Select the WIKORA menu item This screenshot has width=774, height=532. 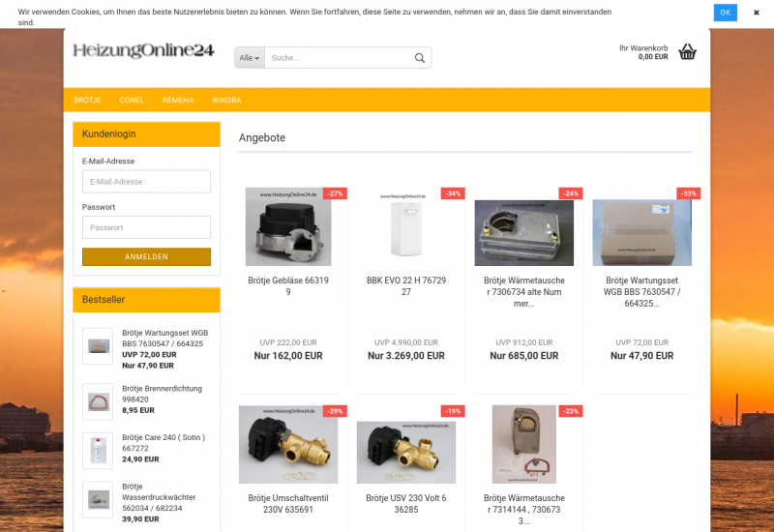226,101
